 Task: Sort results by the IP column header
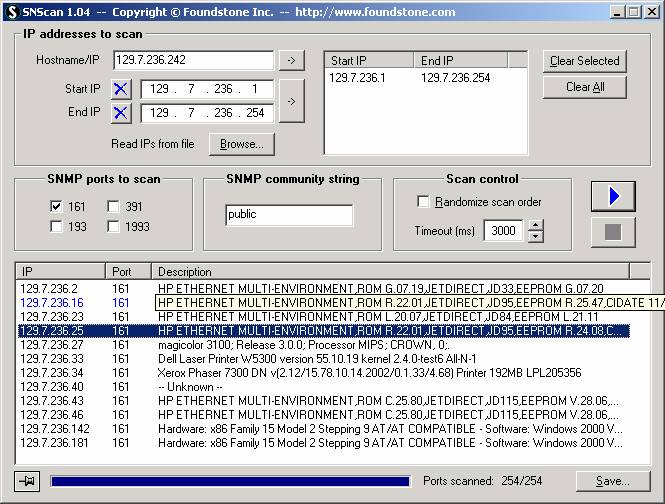(x=60, y=271)
